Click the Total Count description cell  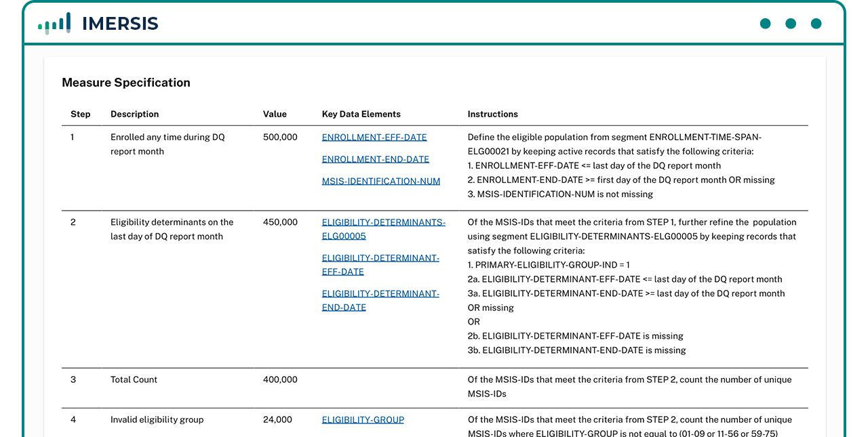(134, 379)
